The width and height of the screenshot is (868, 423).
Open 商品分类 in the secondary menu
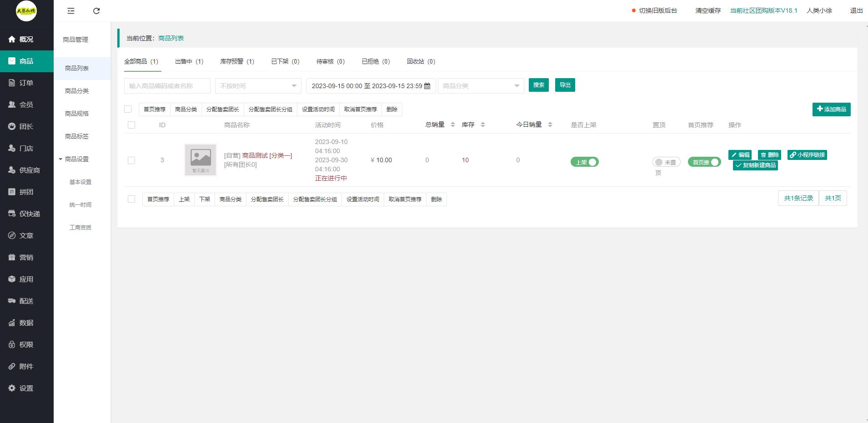(77, 91)
